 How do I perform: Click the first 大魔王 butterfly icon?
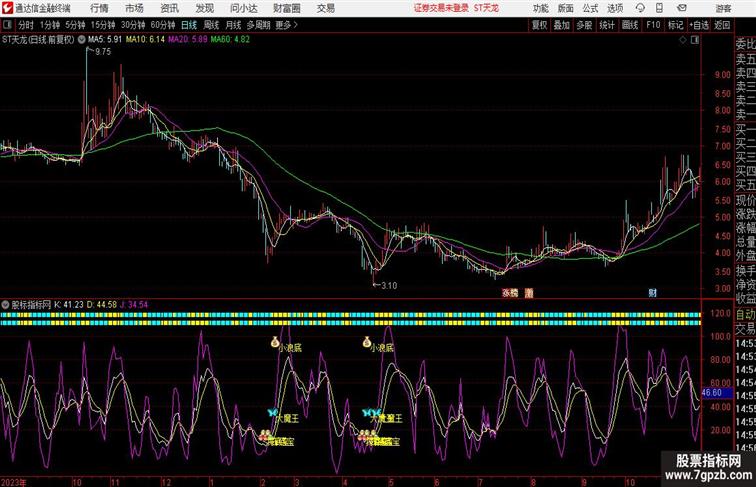pos(272,413)
